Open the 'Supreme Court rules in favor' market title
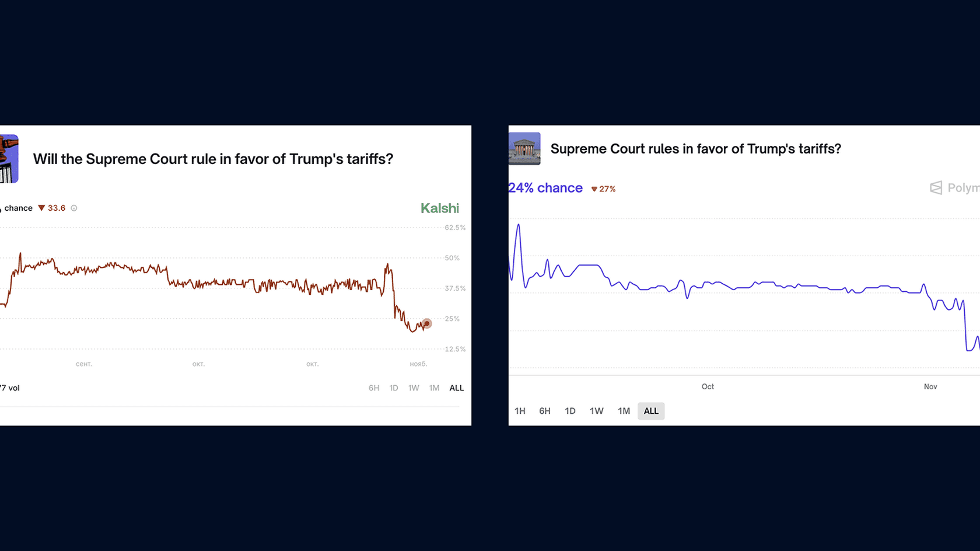 [x=696, y=149]
